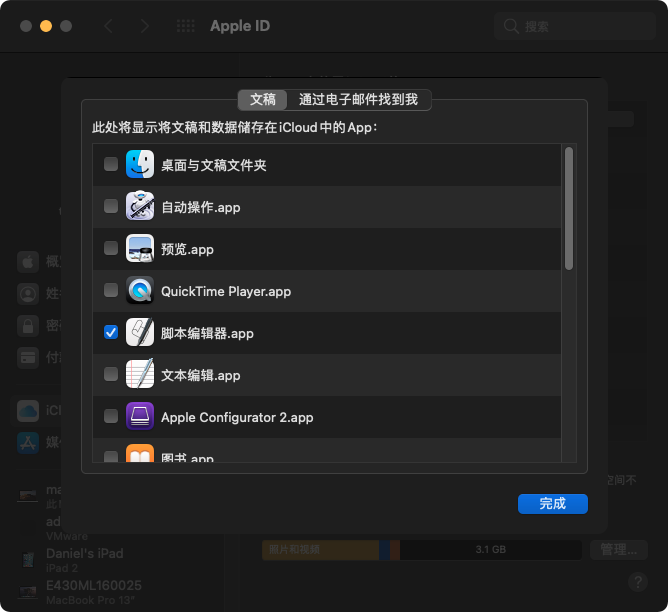668x612 pixels.
Task: Go forward with the right chevron
Action: [145, 26]
